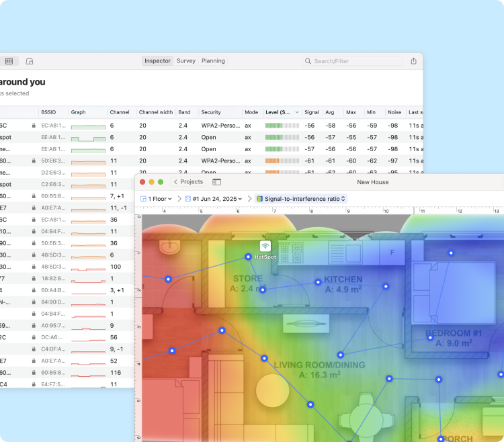Select the survey point left of KITCHEN label
This screenshot has height=442, width=504.
pyautogui.click(x=318, y=282)
